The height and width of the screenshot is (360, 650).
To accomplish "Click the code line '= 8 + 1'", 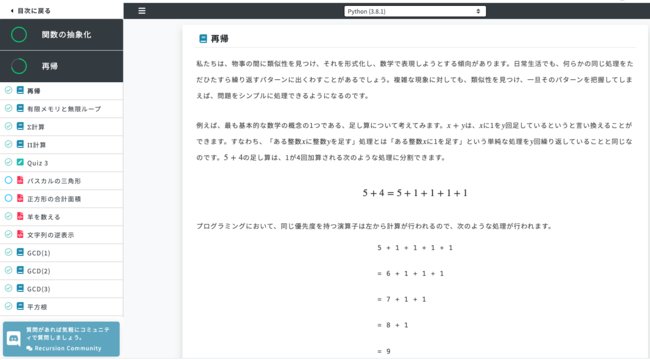I will 393,325.
